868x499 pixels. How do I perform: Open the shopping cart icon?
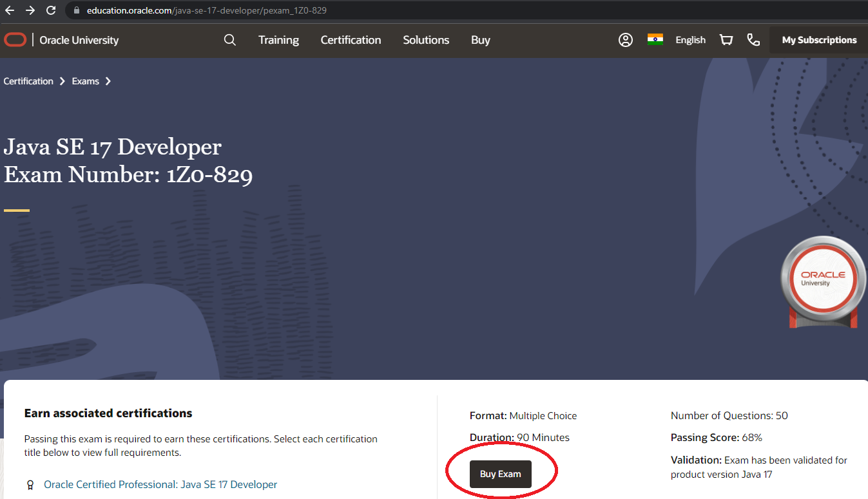click(x=726, y=40)
